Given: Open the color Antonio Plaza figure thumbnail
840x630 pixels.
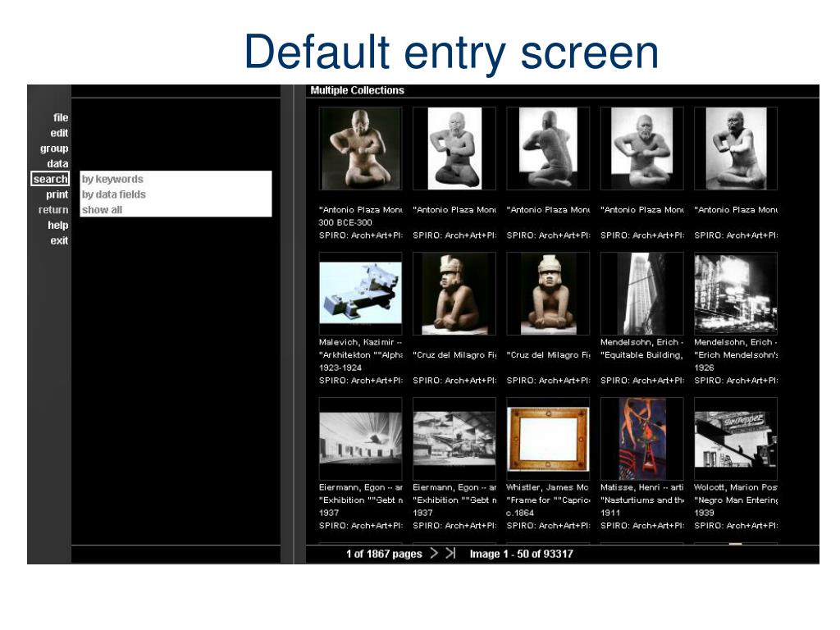Looking at the screenshot, I should tap(360, 148).
